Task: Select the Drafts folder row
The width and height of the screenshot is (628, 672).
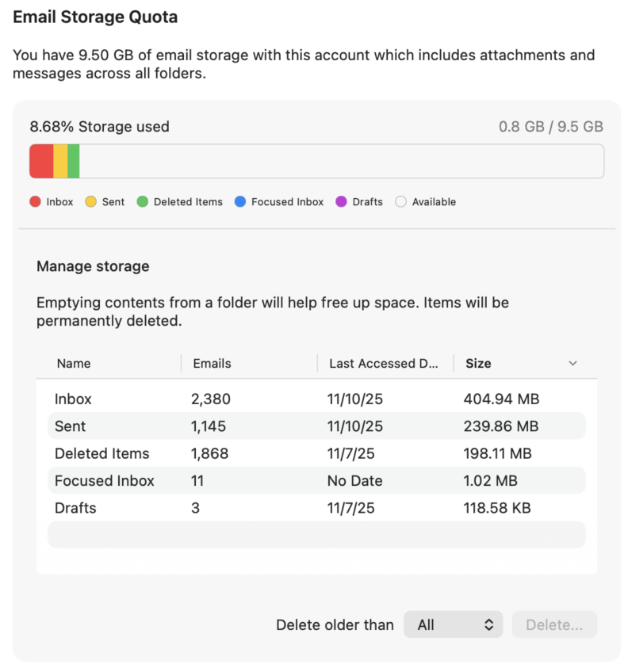Action: [316, 508]
